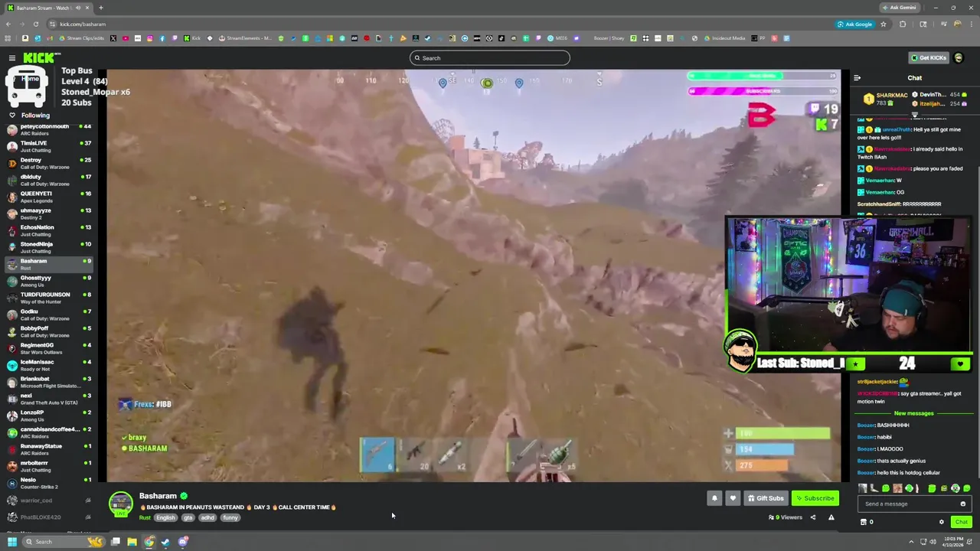Screen dimensions: 980x551
Task: Reload the Kick page
Action: tap(37, 24)
